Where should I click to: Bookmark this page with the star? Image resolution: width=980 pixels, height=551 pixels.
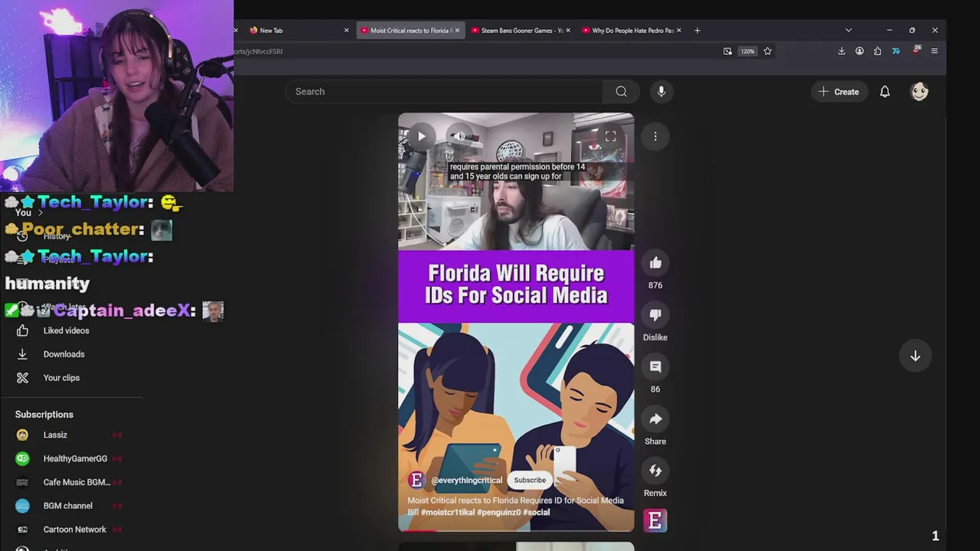point(767,51)
